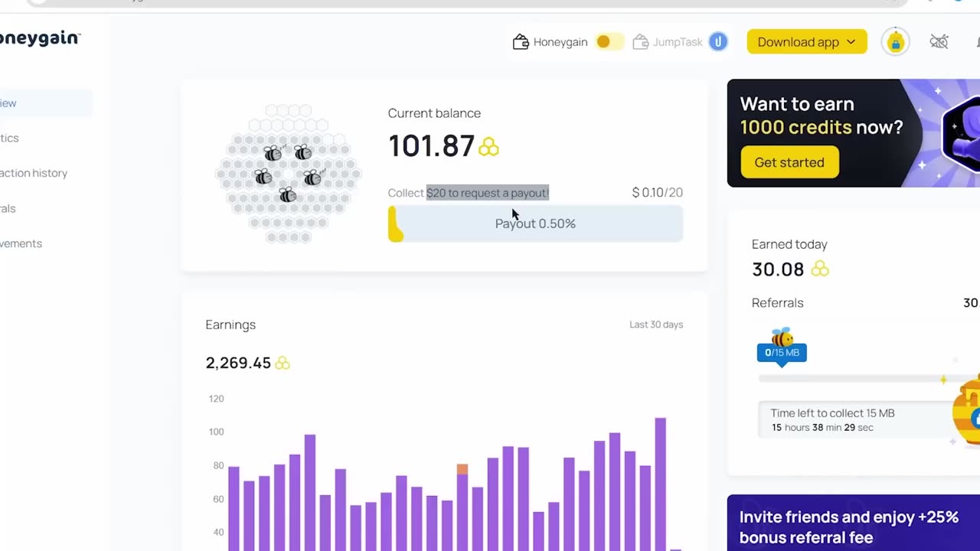Click the $ 0.10/20 payout value
The height and width of the screenshot is (551, 980).
point(657,193)
